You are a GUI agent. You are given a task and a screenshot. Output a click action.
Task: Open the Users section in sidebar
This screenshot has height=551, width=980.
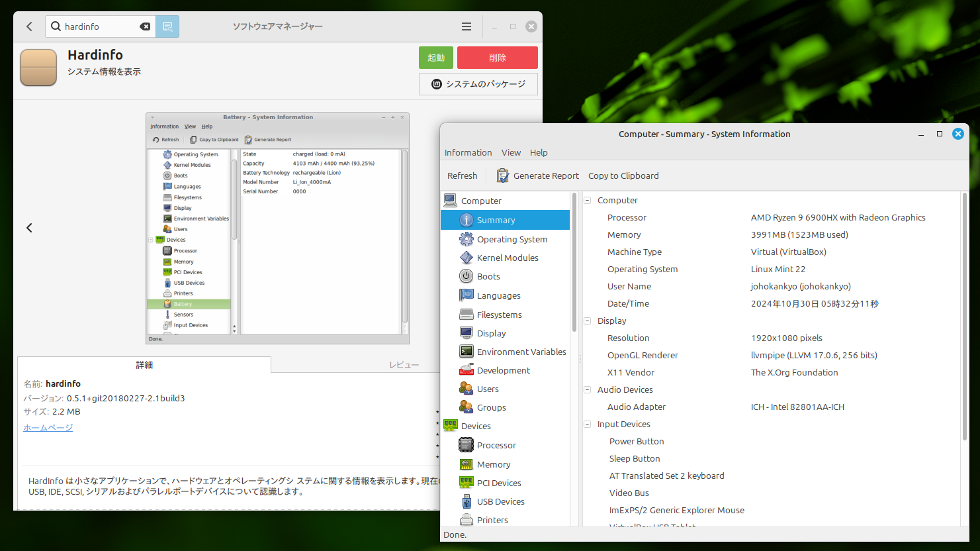tap(486, 389)
